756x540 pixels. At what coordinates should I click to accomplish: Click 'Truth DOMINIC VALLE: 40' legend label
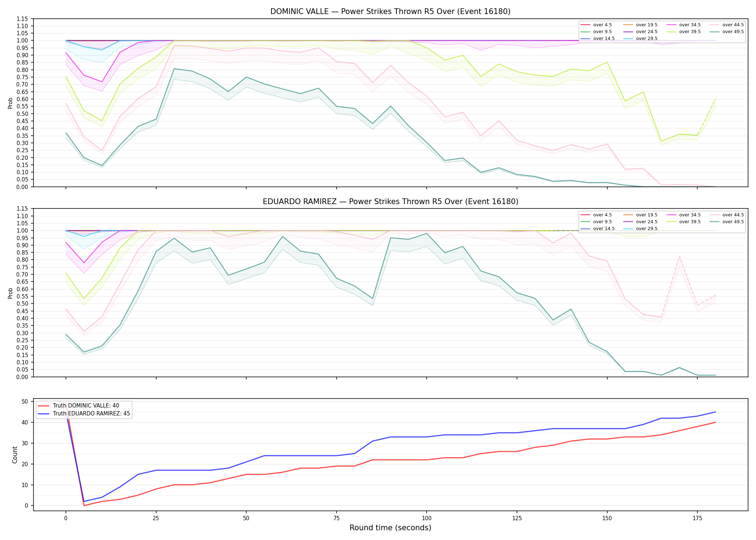click(x=86, y=406)
